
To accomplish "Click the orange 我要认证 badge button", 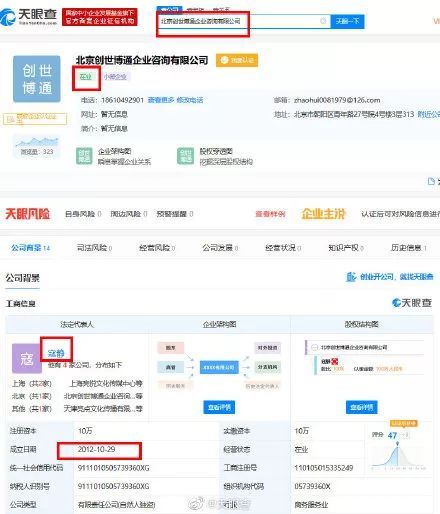I will point(237,60).
